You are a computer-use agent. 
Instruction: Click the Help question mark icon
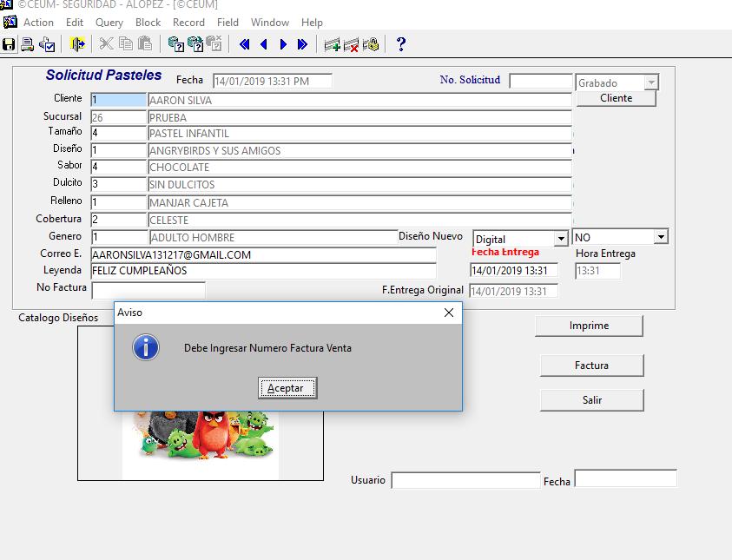[401, 44]
